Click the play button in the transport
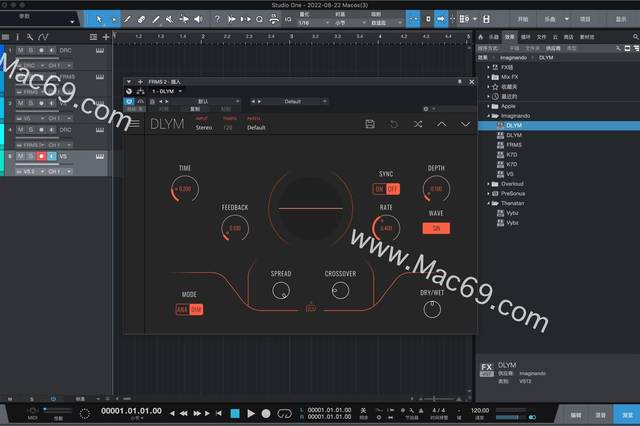Viewport: 640px width, 426px height. pos(251,414)
